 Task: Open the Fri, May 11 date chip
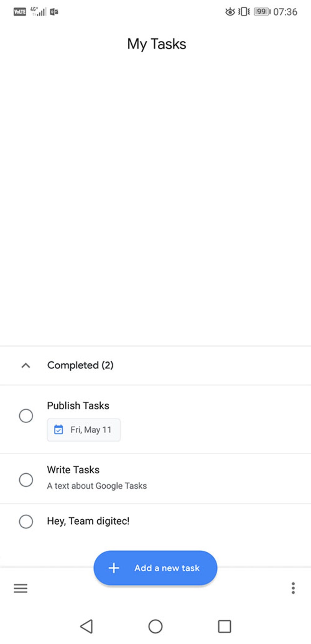pos(84,430)
